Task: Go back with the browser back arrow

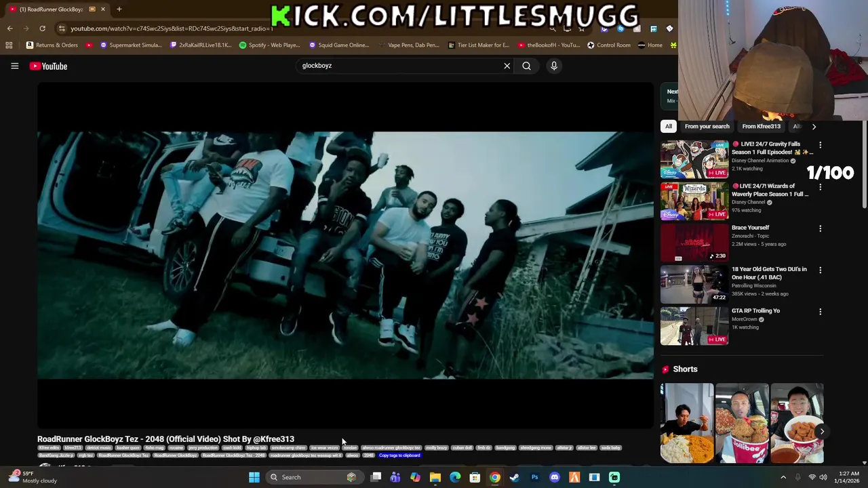Action: click(x=9, y=28)
